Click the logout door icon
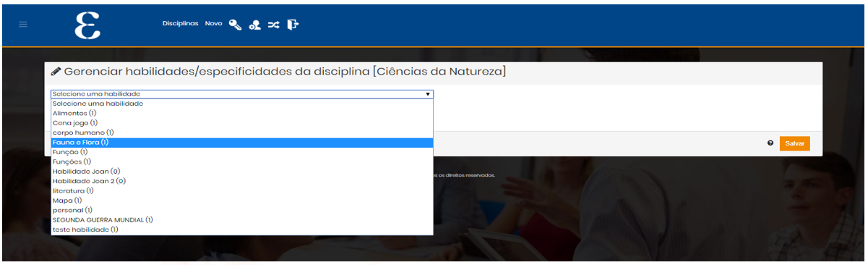The height and width of the screenshot is (265, 868). pos(293,24)
